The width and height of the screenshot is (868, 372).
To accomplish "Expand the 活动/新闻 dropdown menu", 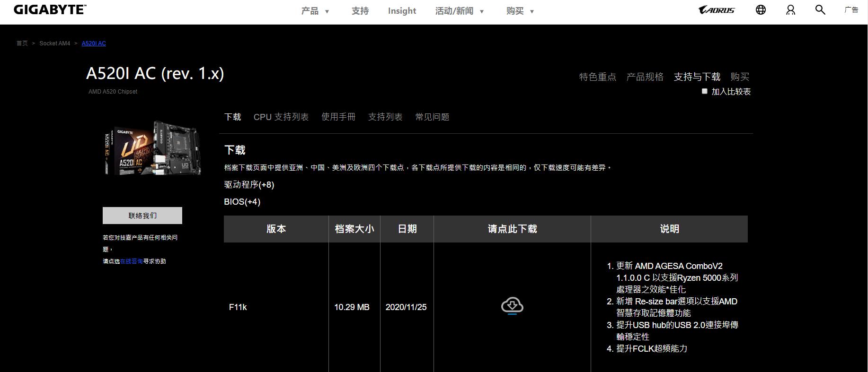I will (460, 11).
